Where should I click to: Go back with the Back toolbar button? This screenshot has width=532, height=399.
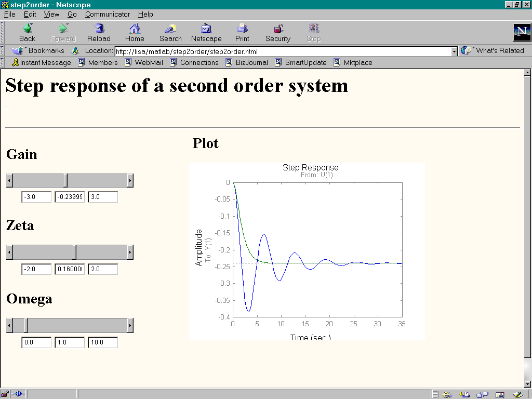pyautogui.click(x=27, y=33)
